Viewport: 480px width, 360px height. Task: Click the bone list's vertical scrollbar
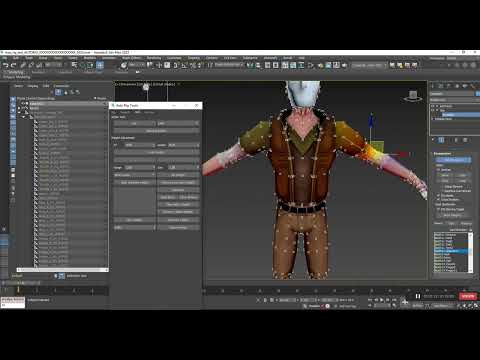coord(471,253)
